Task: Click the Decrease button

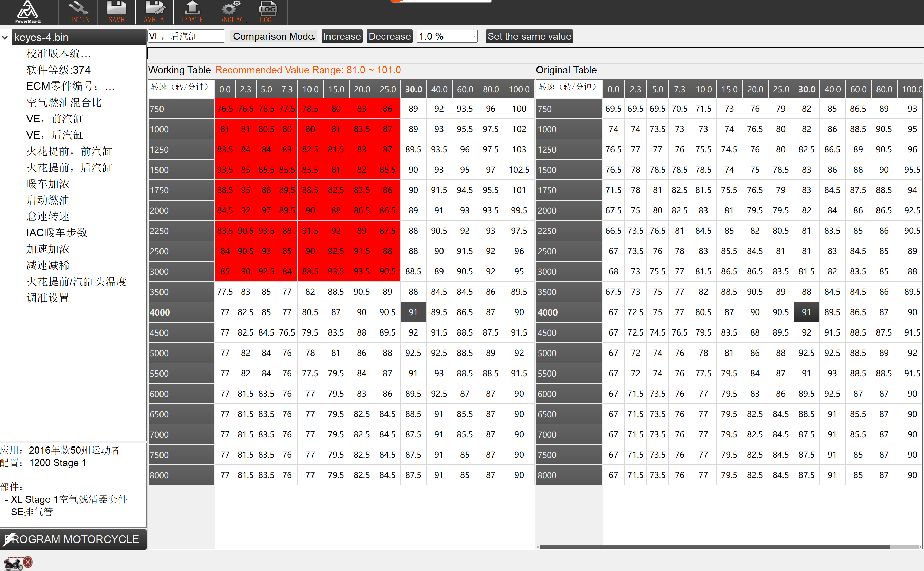Action: 389,36
